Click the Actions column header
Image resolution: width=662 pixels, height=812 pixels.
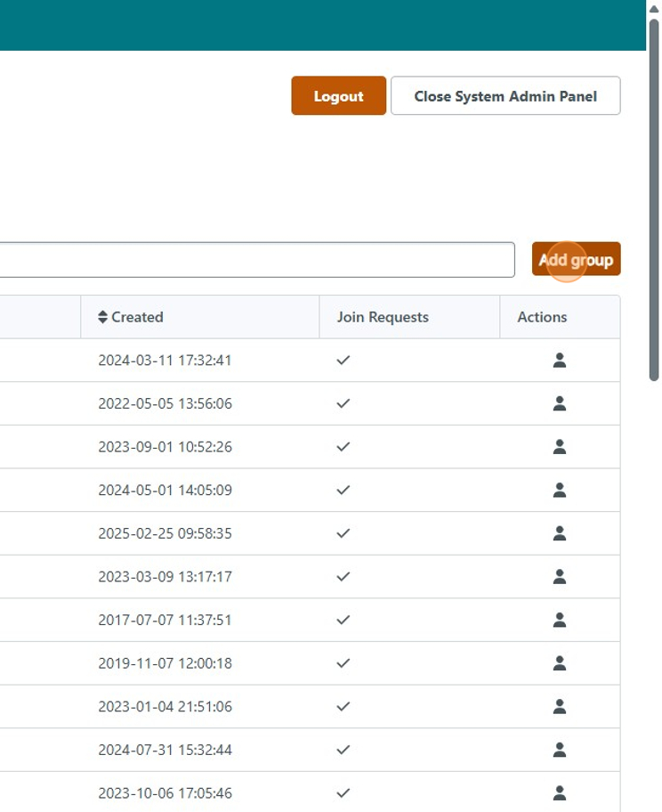click(x=542, y=317)
